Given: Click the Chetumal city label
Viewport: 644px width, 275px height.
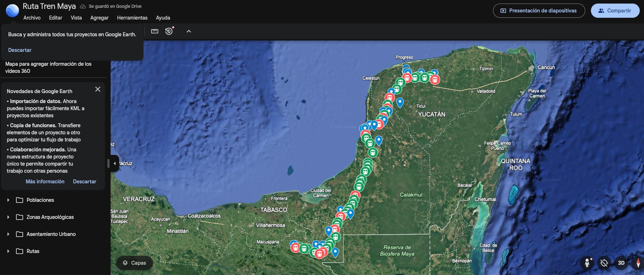Looking at the screenshot, I should point(485,199).
